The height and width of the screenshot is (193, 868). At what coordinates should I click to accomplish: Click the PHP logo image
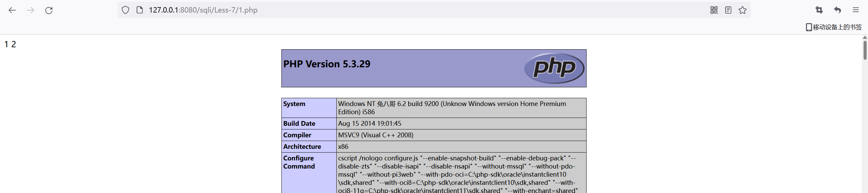pyautogui.click(x=554, y=68)
